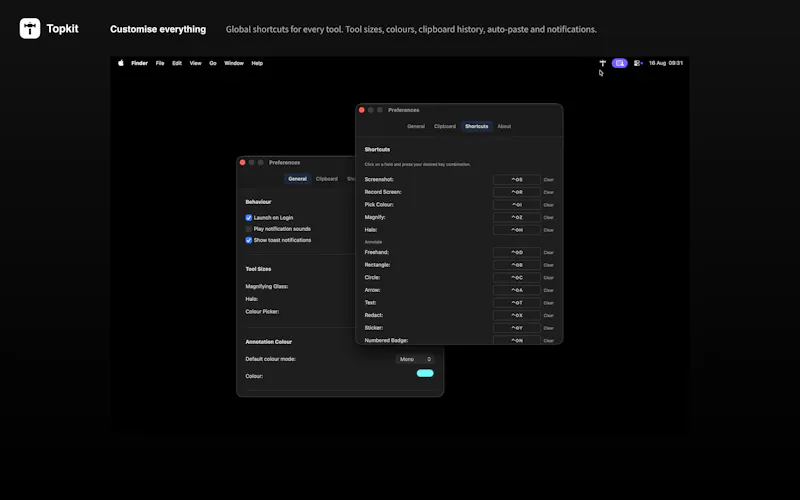The width and height of the screenshot is (800, 500).
Task: Clear the Freehand shortcut
Action: coord(548,253)
